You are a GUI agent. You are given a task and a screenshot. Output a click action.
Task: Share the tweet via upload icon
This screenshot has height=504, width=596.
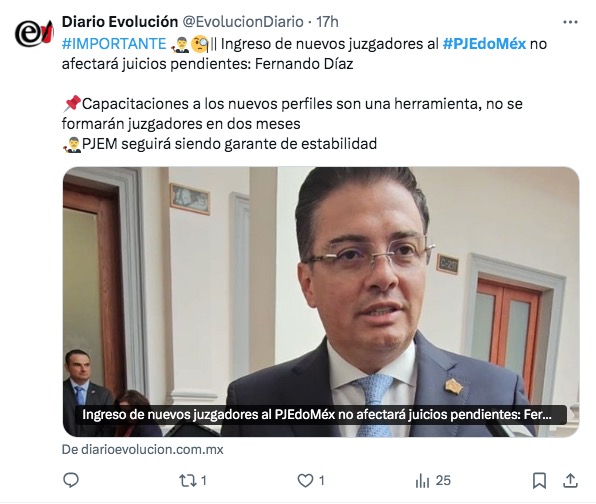coord(570,480)
